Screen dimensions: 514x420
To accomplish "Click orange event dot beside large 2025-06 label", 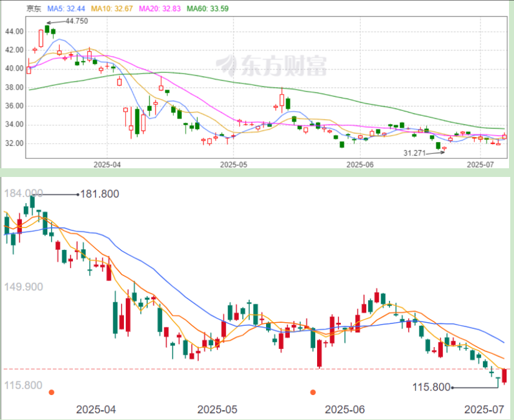I will [x=313, y=392].
